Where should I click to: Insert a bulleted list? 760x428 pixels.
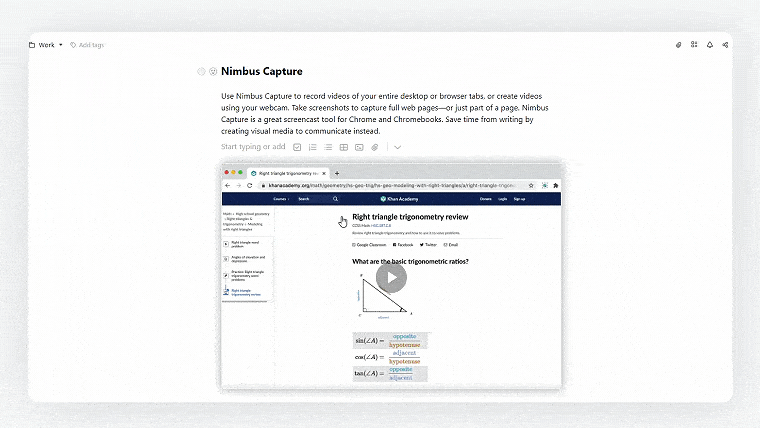pos(328,147)
